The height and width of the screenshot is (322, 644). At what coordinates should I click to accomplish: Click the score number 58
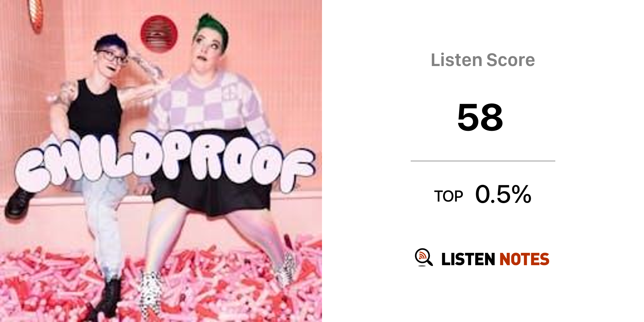pyautogui.click(x=480, y=117)
